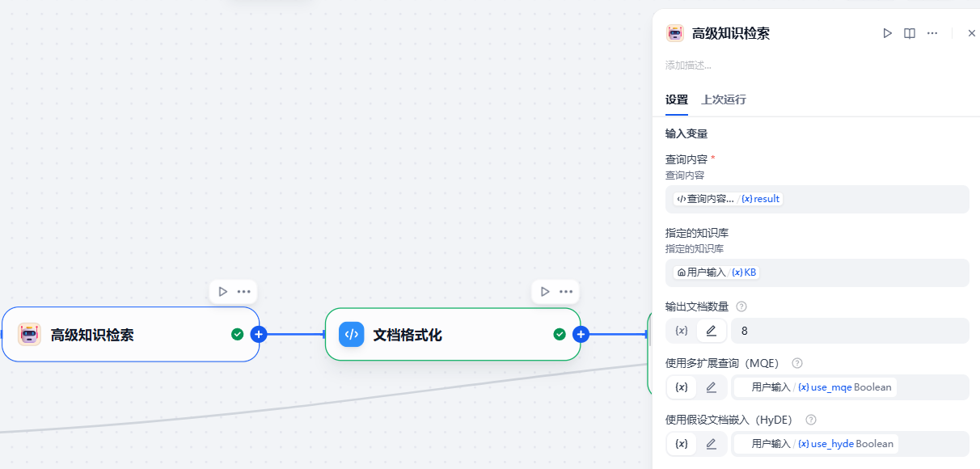Show help tooltip for 使用多扩展查询 (MQE)
Viewport: 980px width, 469px height.
(796, 363)
